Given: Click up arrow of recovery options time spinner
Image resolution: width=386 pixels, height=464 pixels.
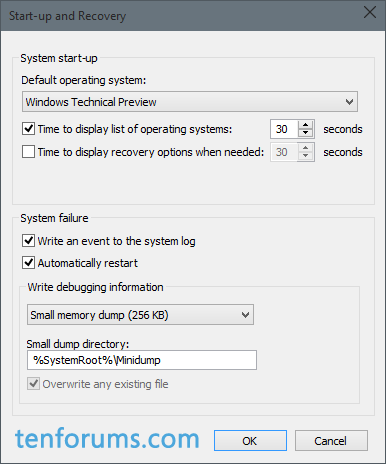Looking at the screenshot, I should pyautogui.click(x=306, y=148).
